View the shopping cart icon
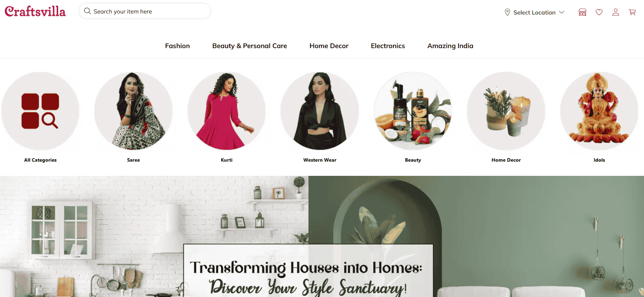 (x=632, y=12)
